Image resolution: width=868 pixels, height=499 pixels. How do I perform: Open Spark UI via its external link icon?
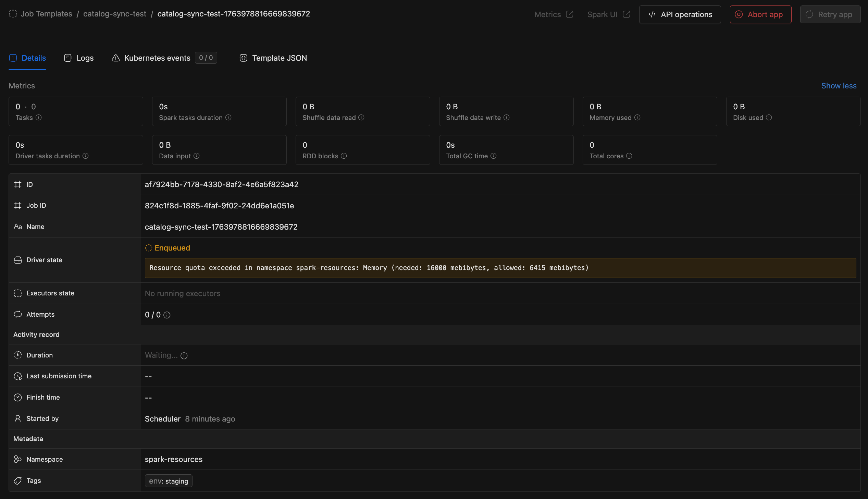click(x=627, y=14)
